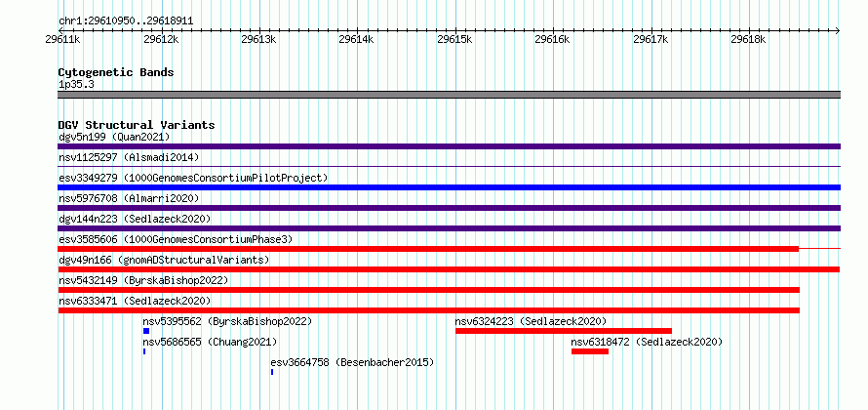Select esv3664758 (Besenbacher2015) label
868x410 pixels.
point(353,362)
